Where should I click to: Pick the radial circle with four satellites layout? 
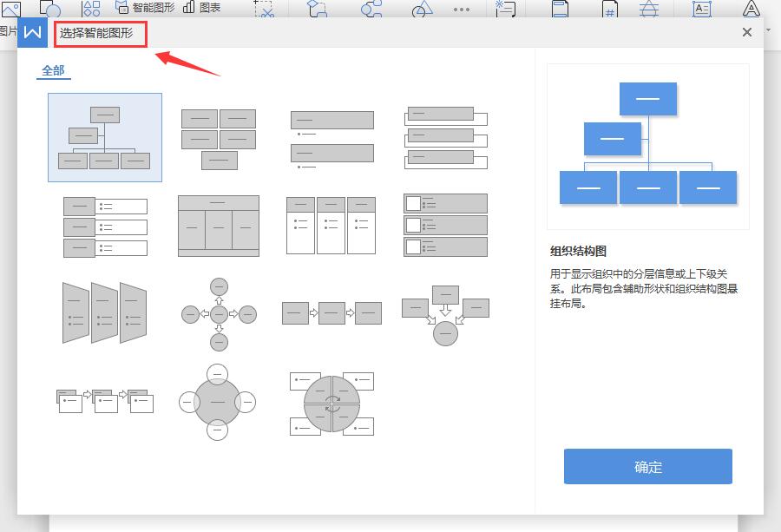(217, 402)
